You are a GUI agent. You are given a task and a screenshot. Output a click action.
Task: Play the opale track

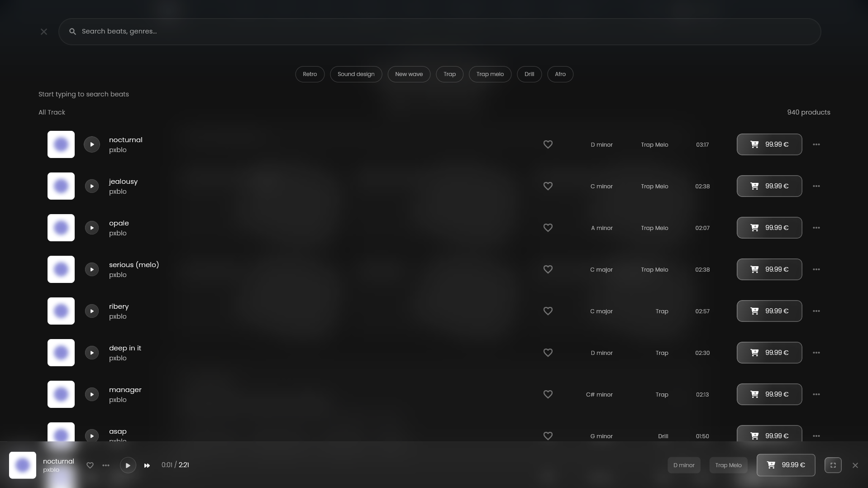point(92,228)
